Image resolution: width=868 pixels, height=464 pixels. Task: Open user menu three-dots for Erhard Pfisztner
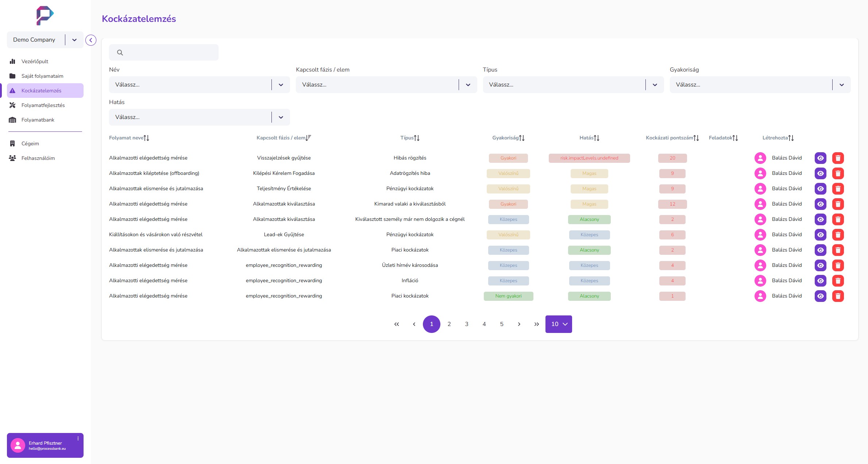pyautogui.click(x=78, y=438)
